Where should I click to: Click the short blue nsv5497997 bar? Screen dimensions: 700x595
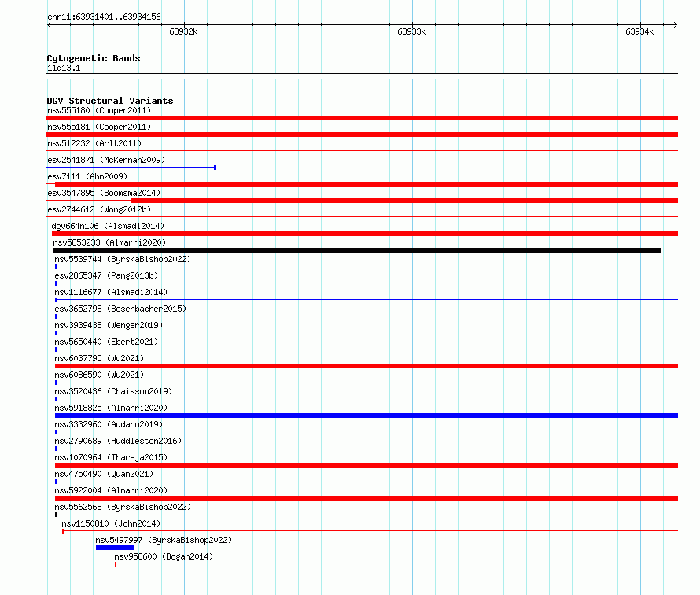115,548
